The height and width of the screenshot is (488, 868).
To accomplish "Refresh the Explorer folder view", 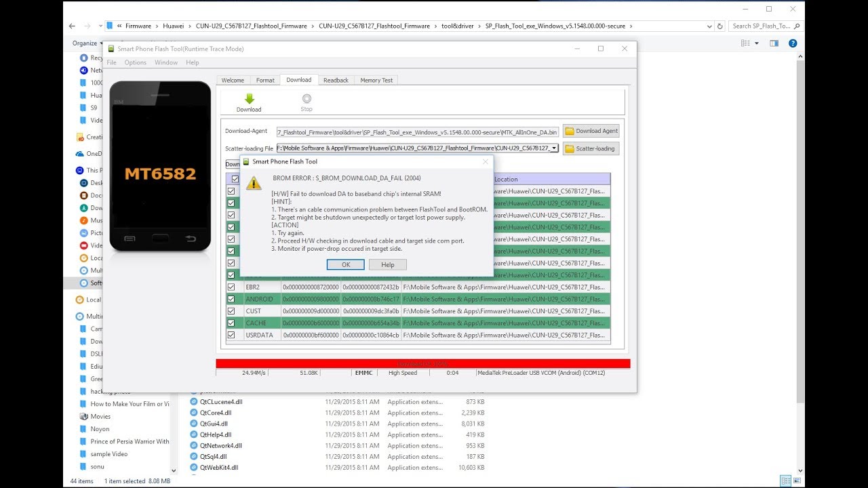I will tap(719, 26).
